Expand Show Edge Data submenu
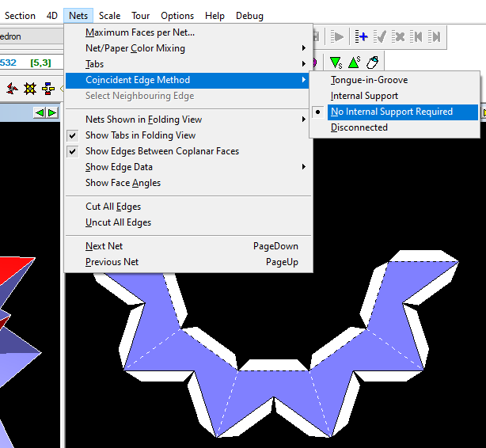Screen dimensions: 486x448 point(188,167)
